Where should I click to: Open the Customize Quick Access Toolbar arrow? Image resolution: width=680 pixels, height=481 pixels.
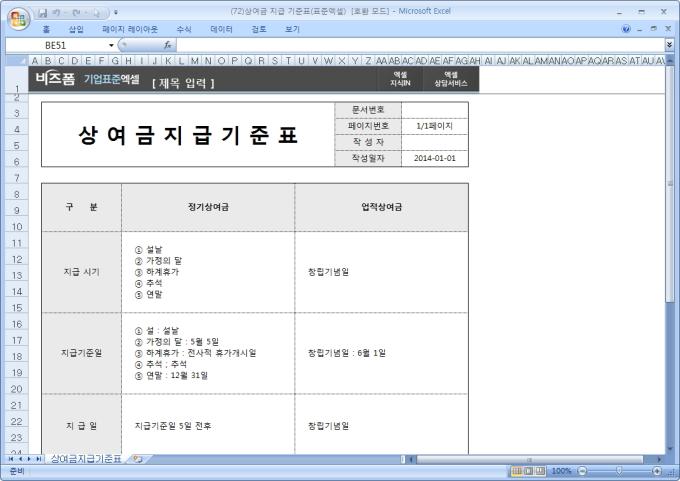click(116, 13)
